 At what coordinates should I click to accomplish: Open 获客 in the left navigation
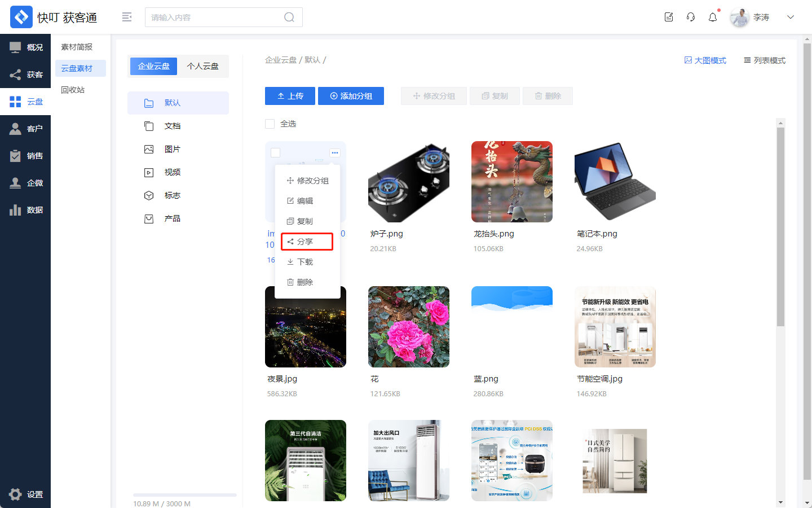[25, 75]
